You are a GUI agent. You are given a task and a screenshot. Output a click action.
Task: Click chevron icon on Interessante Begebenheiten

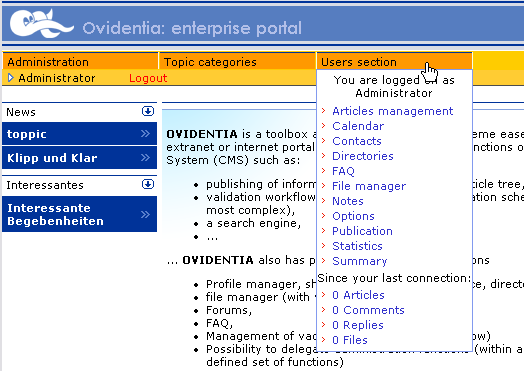tap(145, 214)
